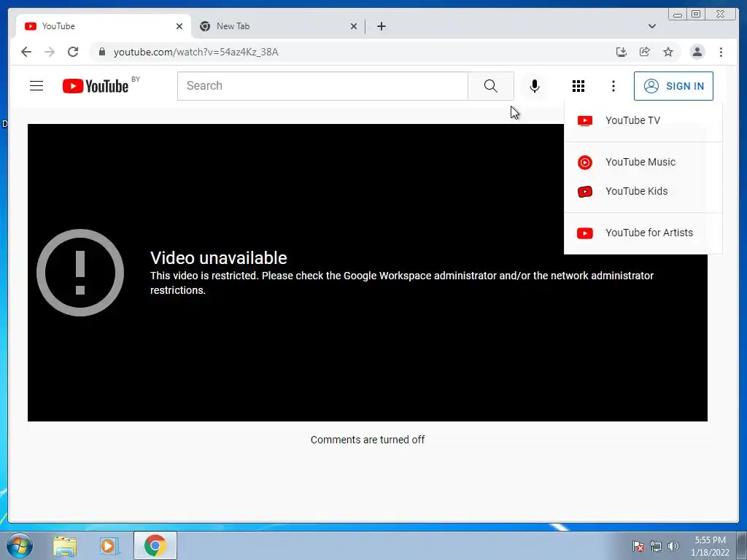Restore down the Chrome window
This screenshot has height=560, width=747.
[x=696, y=15]
